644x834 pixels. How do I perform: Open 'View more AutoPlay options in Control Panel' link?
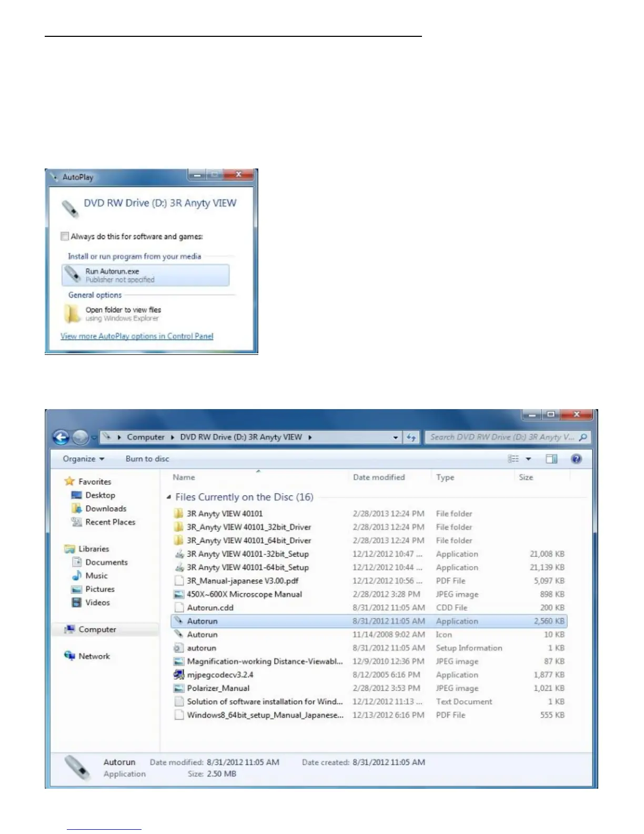[137, 336]
